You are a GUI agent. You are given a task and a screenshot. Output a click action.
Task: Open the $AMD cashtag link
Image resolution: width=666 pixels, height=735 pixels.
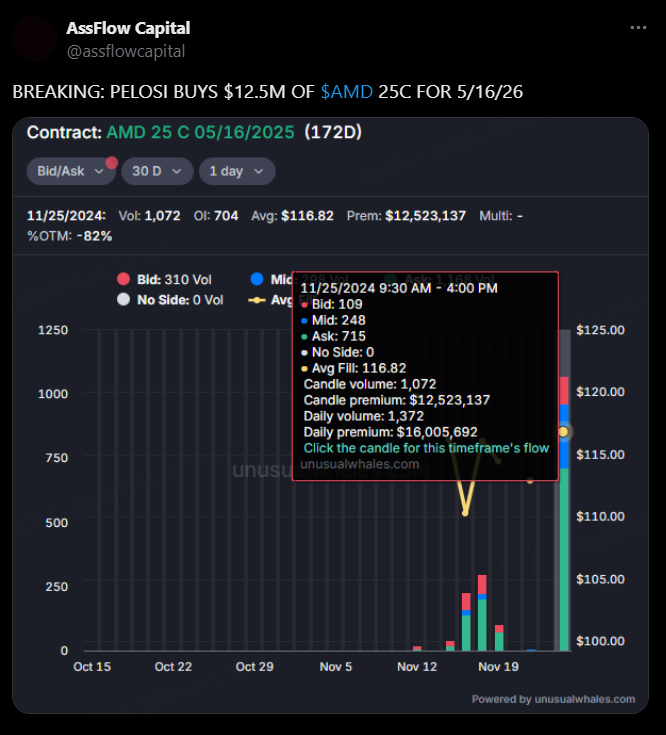coord(347,91)
